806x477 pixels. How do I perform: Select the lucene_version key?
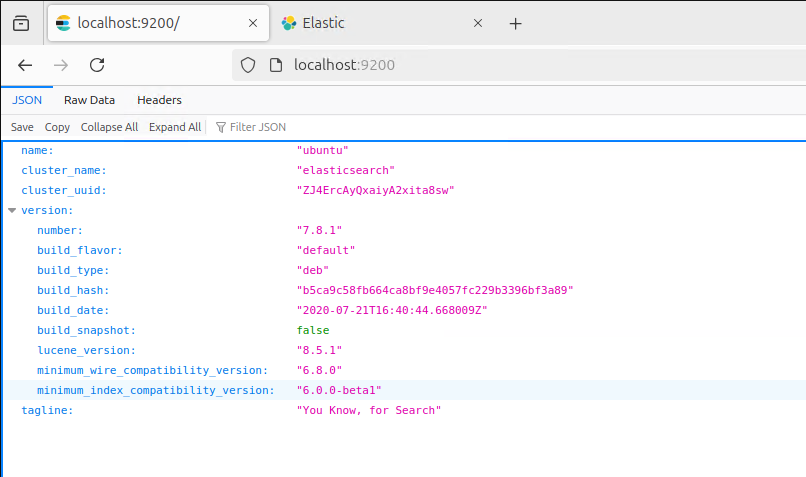click(86, 351)
